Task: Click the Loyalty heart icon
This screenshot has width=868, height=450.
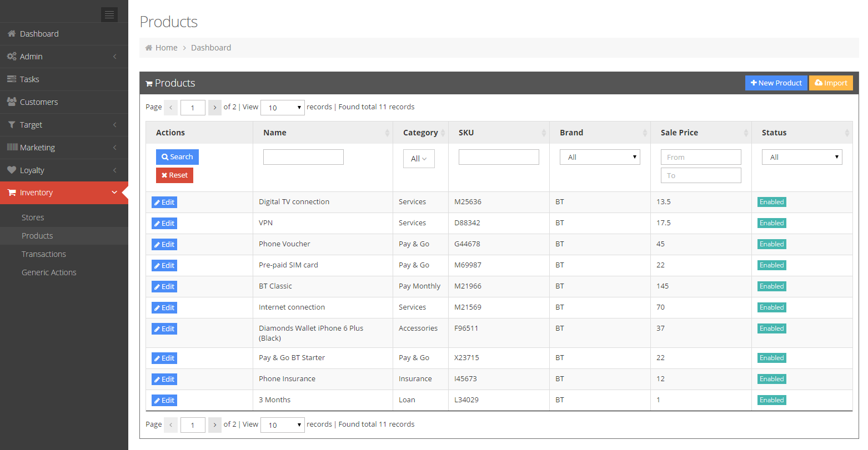Action: tap(11, 170)
